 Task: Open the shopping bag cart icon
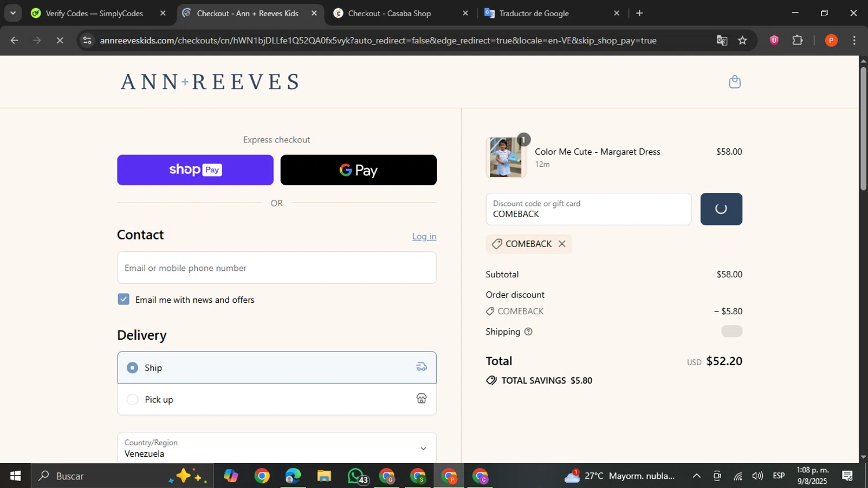(734, 82)
